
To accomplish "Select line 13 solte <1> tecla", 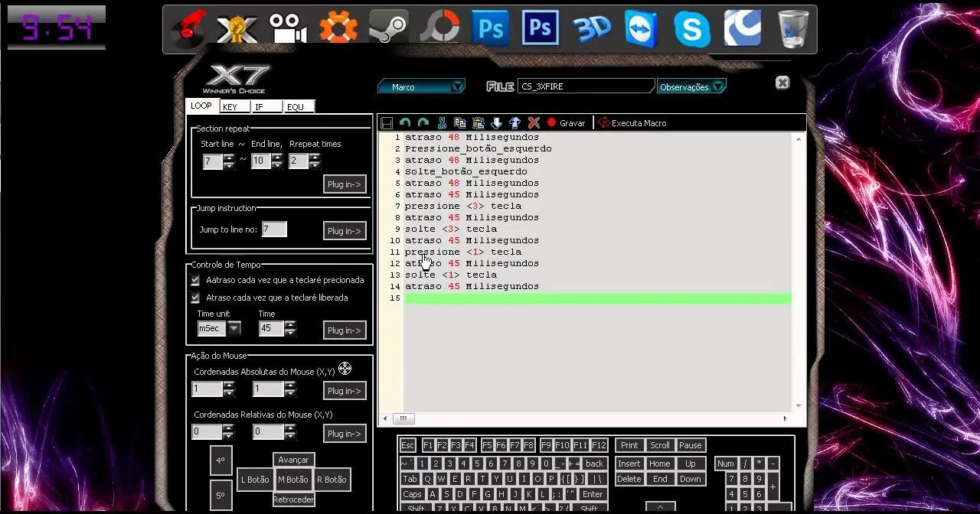I will tap(450, 275).
